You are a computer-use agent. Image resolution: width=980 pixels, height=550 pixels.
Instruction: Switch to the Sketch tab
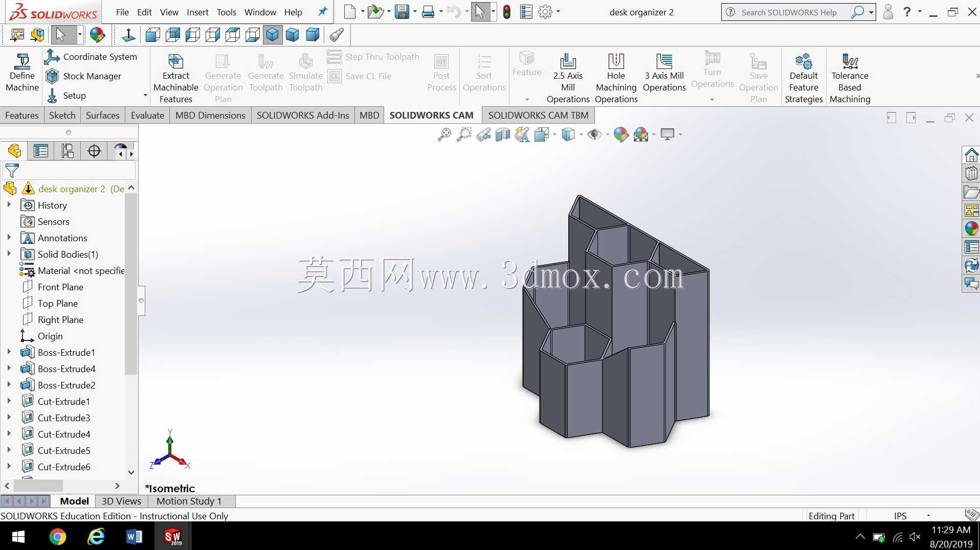62,116
